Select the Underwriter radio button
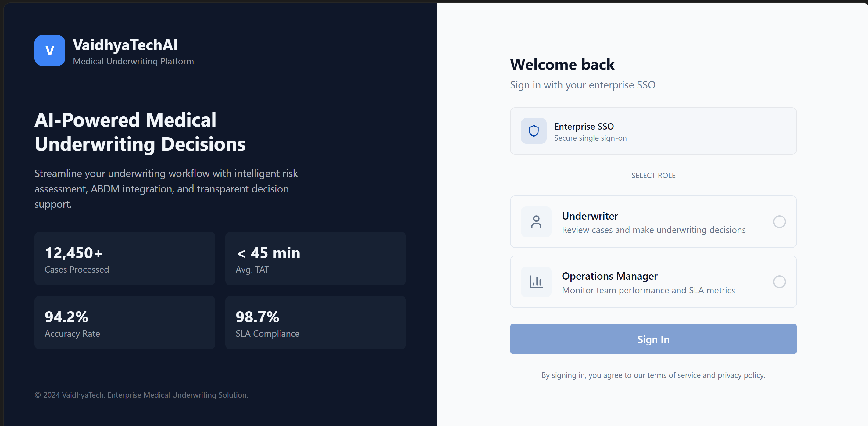This screenshot has height=426, width=868. pos(779,222)
